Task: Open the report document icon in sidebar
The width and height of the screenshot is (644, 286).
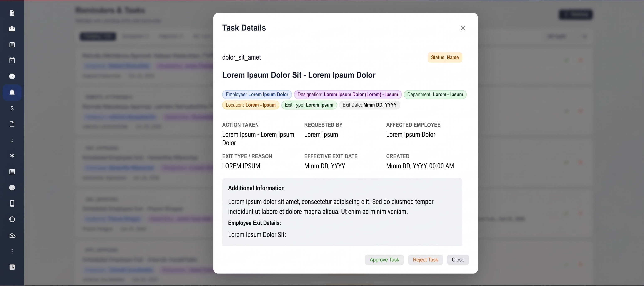Action: pyautogui.click(x=12, y=13)
